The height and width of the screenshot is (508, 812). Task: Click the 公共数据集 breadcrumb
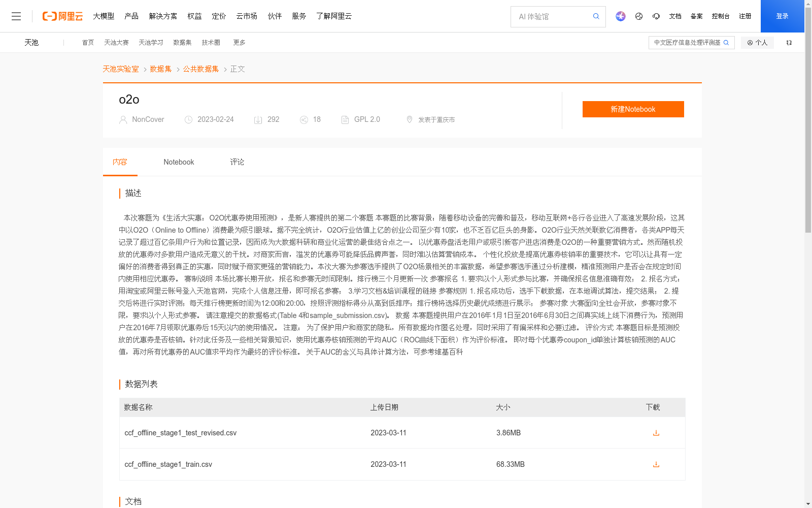[201, 69]
